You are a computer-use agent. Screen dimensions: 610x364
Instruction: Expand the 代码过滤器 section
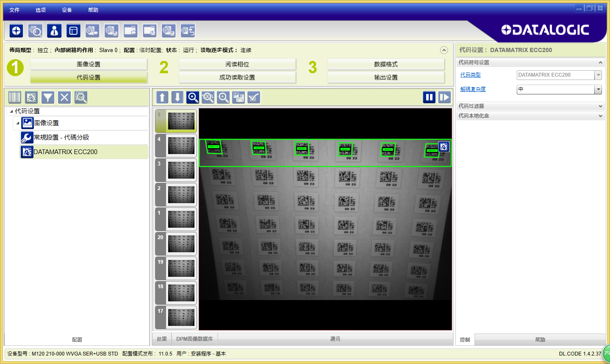point(600,106)
